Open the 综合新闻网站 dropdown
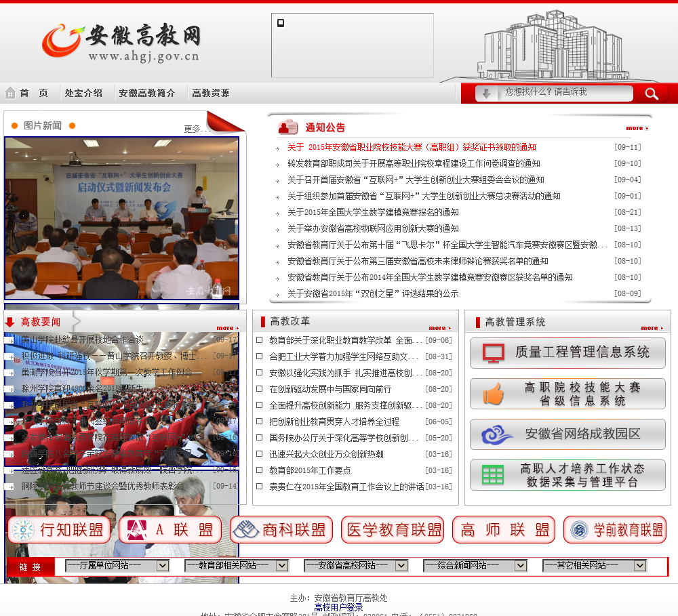678x616 pixels. coord(475,565)
